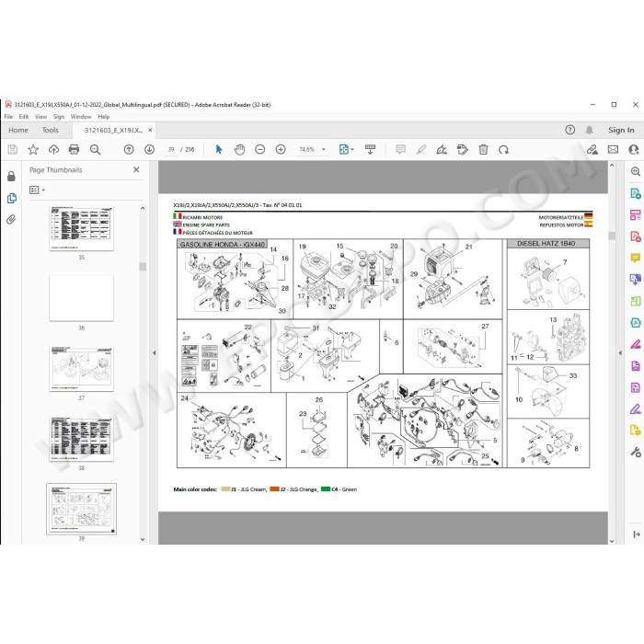Switch to the Home tab
The width and height of the screenshot is (644, 644).
point(18,131)
